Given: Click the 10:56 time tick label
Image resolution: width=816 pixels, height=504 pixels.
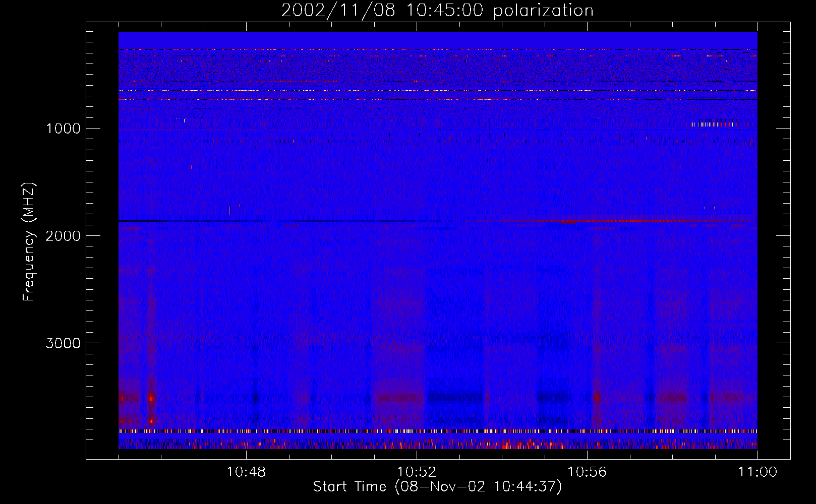Looking at the screenshot, I should tap(587, 472).
